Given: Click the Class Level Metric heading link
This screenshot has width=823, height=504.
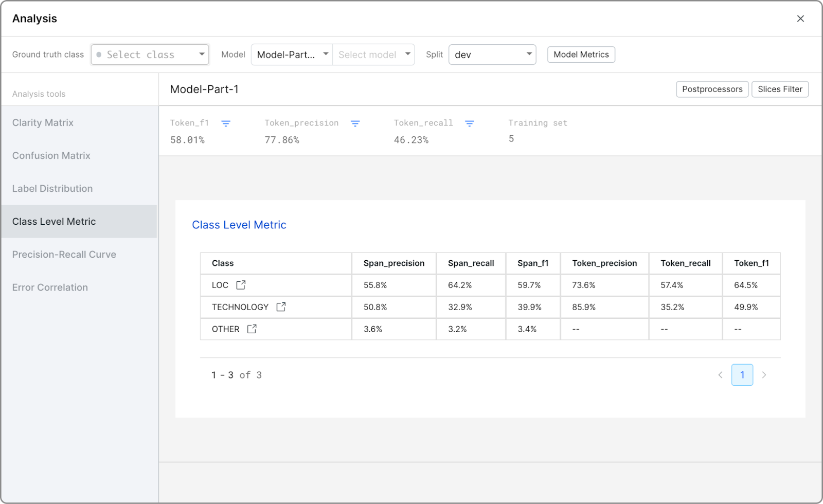Looking at the screenshot, I should click(x=239, y=225).
